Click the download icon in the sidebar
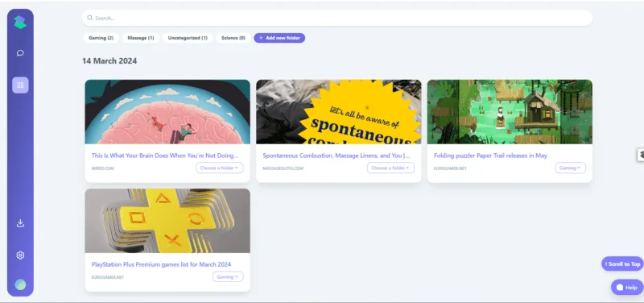Viewport: 644px width, 303px height. 20,223
